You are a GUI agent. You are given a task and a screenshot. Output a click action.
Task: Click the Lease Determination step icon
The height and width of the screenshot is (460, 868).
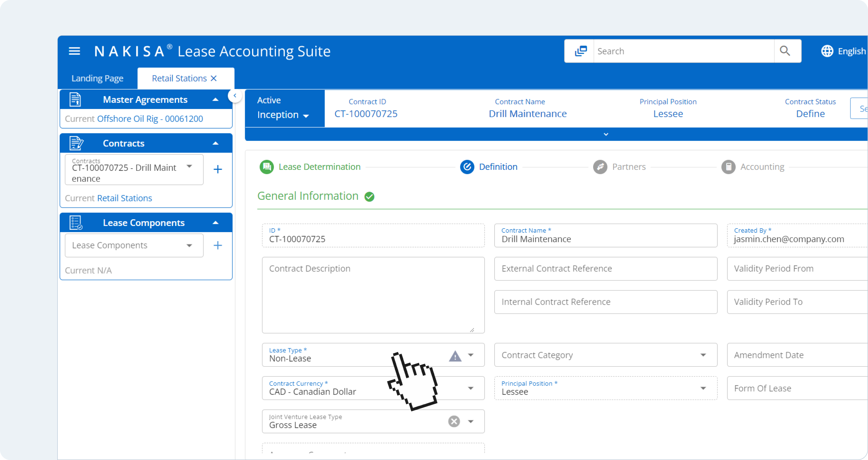(267, 167)
